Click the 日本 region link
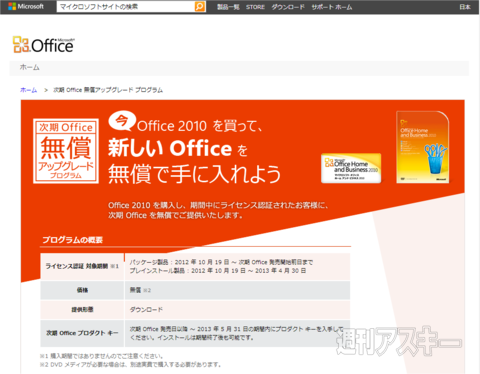Image resolution: width=480 pixels, height=374 pixels. (465, 7)
